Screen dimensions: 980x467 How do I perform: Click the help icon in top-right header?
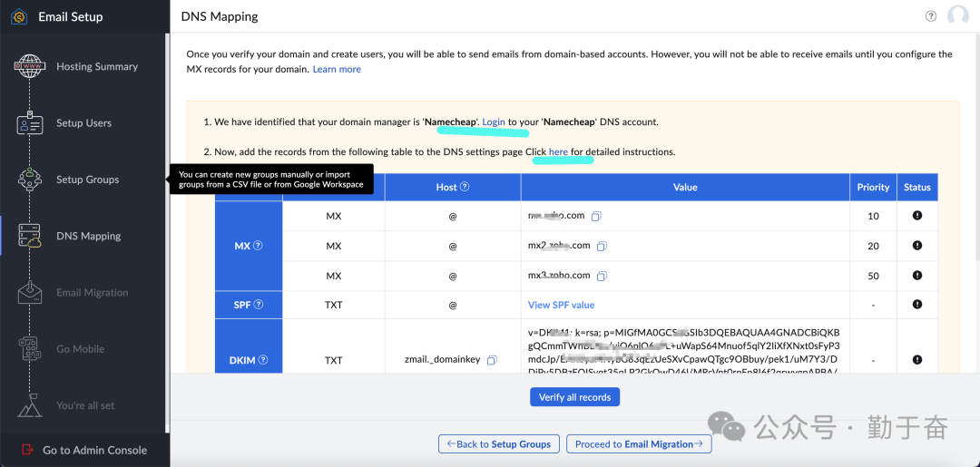(930, 16)
